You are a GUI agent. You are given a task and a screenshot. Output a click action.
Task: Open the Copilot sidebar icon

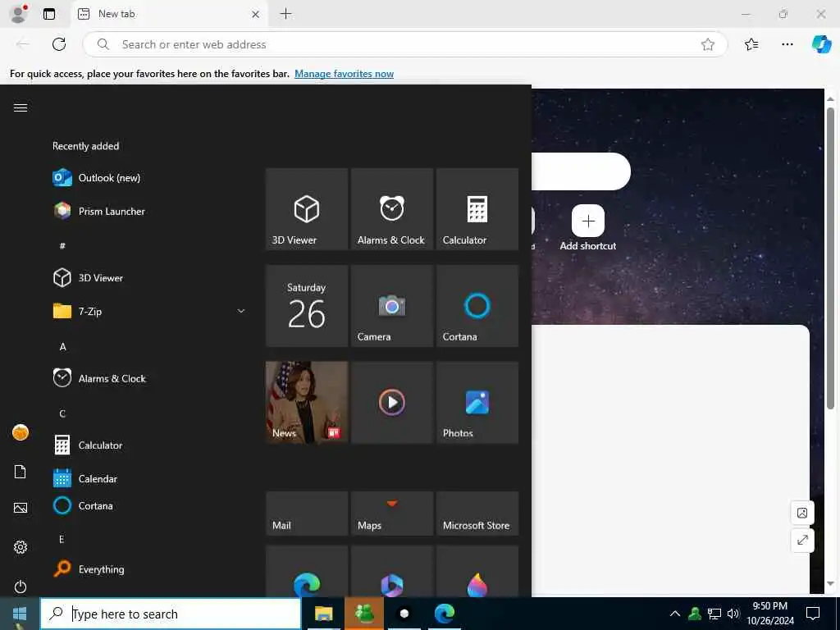[x=821, y=44]
